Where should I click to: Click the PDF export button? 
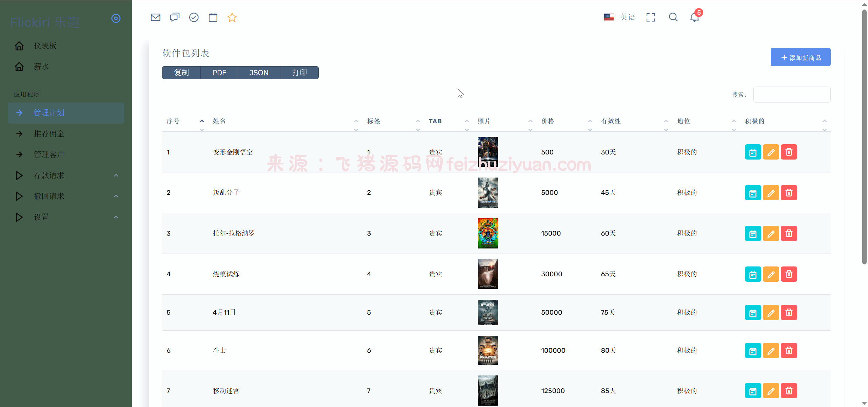coord(219,73)
